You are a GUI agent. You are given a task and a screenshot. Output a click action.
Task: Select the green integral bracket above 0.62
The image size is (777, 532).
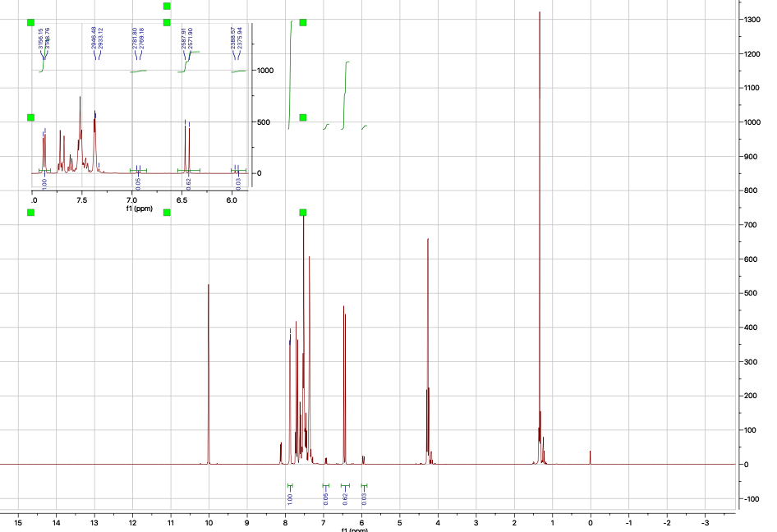point(345,485)
